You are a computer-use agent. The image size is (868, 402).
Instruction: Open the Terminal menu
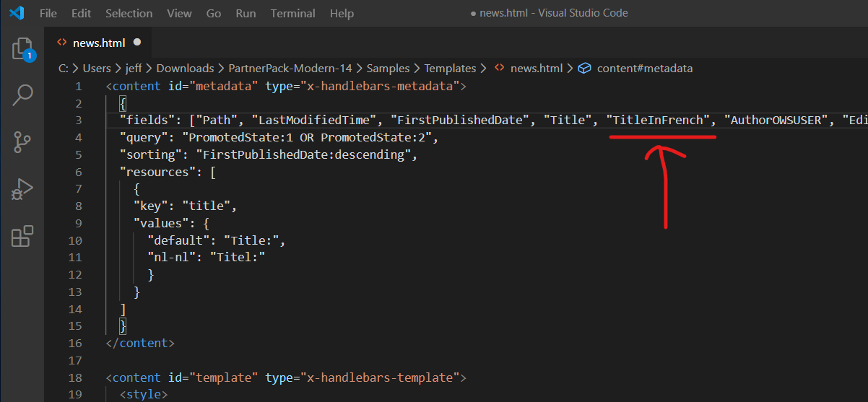pos(292,13)
